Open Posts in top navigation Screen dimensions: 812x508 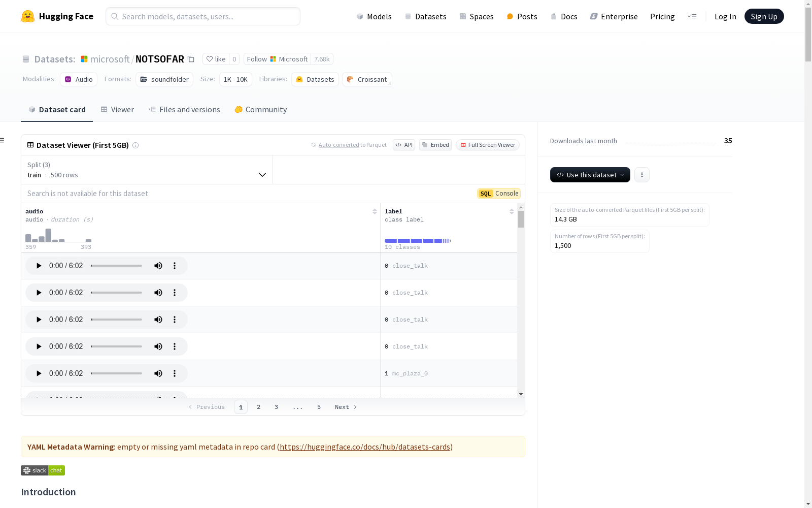point(522,16)
